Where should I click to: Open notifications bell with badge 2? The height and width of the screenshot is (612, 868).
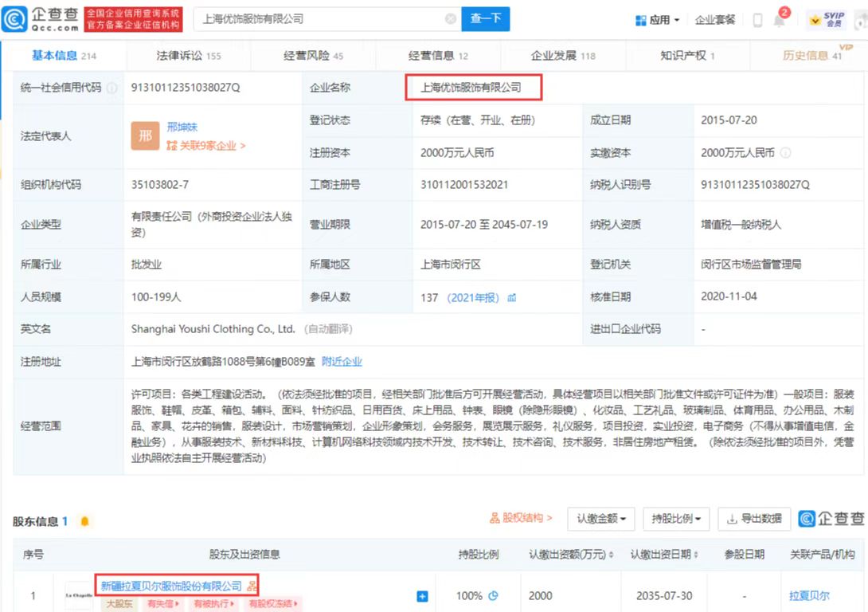(x=780, y=21)
